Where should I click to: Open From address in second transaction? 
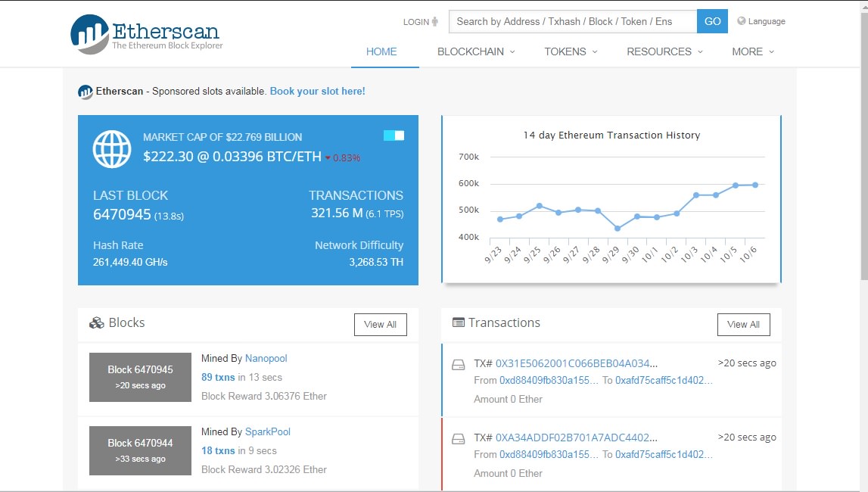click(x=549, y=454)
